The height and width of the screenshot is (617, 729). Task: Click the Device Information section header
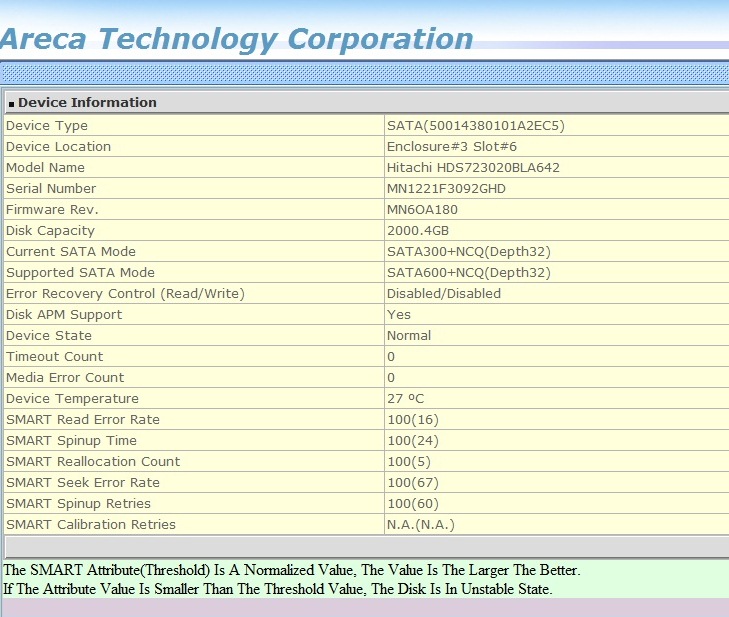pos(87,102)
